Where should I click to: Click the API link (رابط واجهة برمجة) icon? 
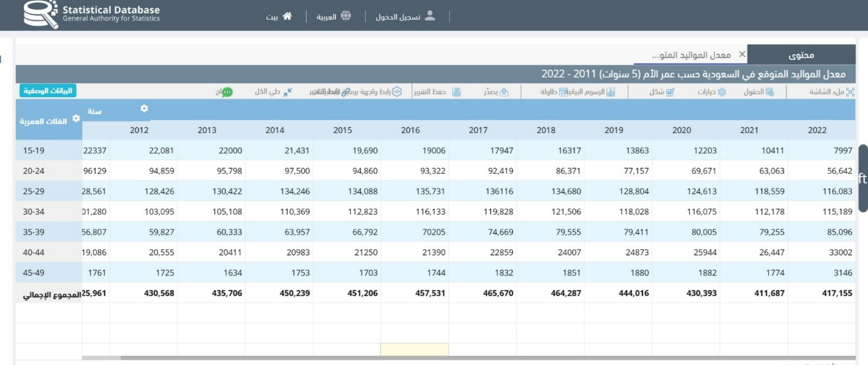(x=397, y=91)
